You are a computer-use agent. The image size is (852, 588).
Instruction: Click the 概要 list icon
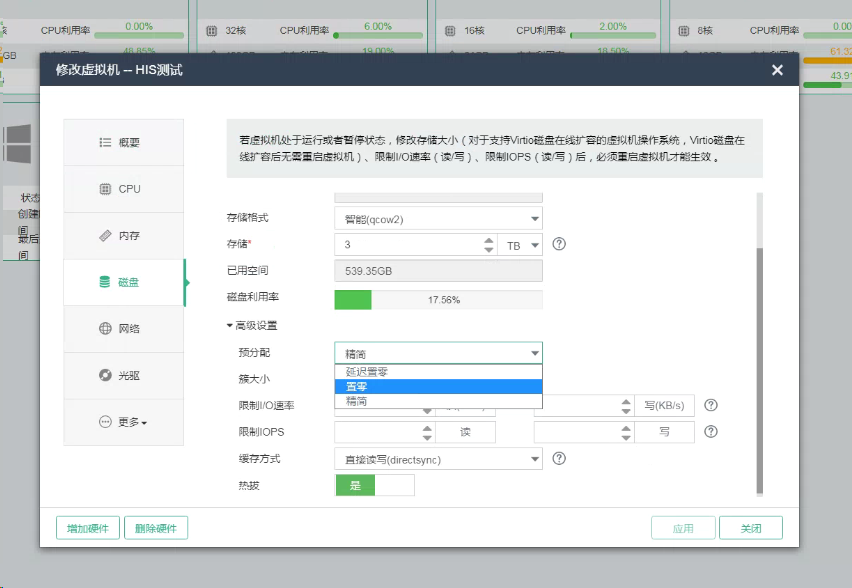pos(105,142)
